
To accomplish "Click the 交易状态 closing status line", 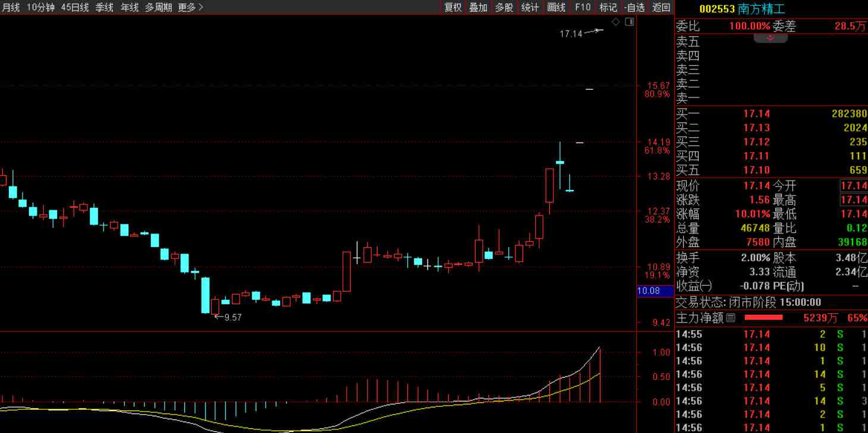I will click(749, 302).
